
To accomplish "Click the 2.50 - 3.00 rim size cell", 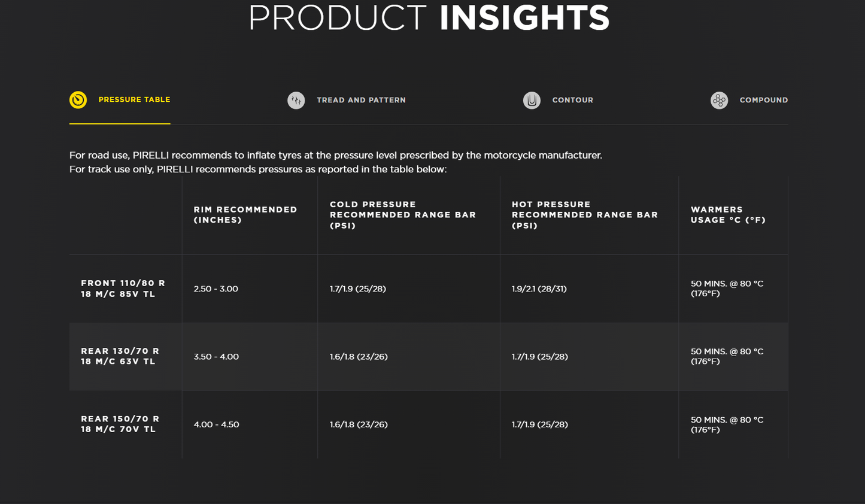I will [216, 289].
